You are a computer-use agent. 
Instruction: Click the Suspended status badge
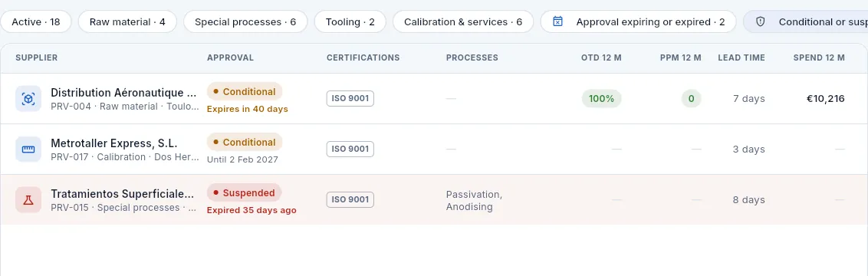tap(244, 193)
